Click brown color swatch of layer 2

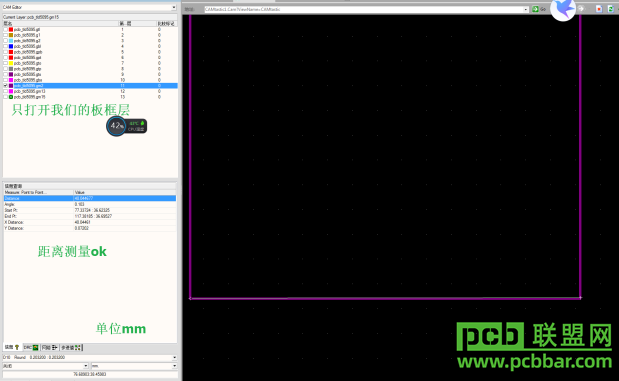(11, 35)
